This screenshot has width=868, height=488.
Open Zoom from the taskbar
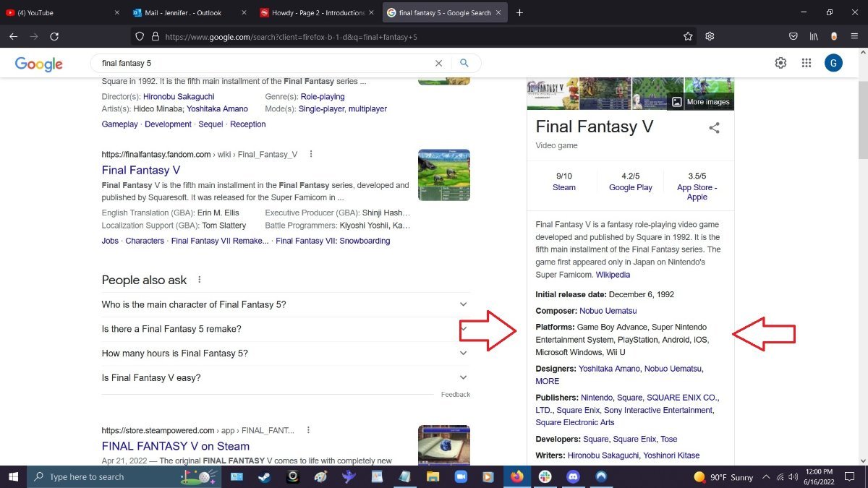[x=461, y=476]
